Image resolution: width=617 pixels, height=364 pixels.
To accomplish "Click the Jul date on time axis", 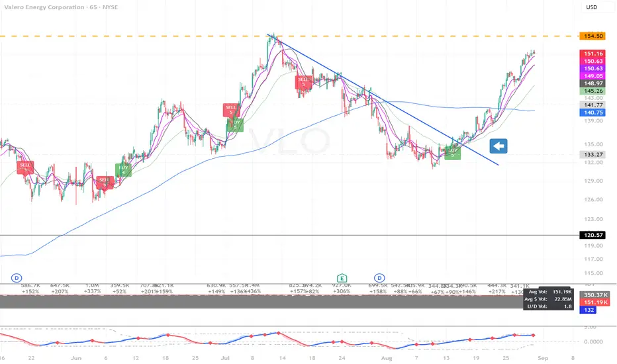I will coord(225,358).
